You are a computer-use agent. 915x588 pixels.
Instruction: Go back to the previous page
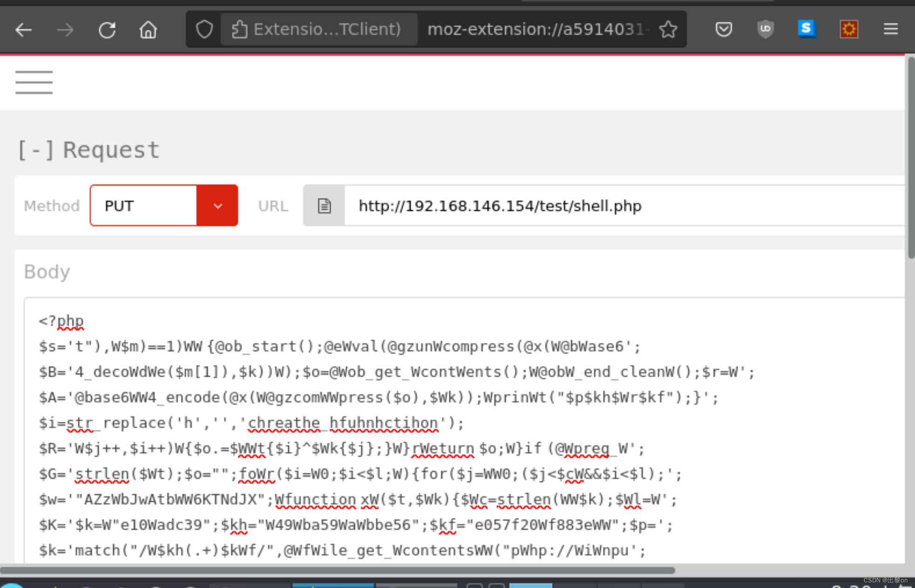(23, 30)
